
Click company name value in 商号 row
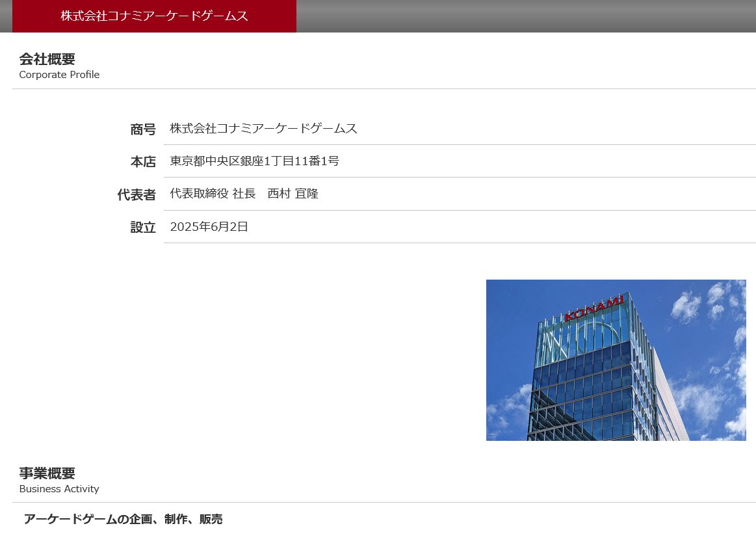click(x=264, y=128)
